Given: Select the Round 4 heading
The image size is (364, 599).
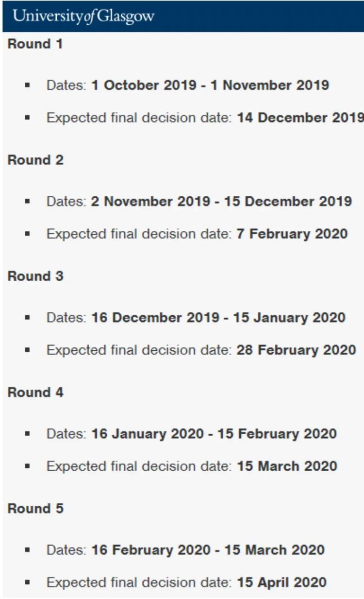Looking at the screenshot, I should tap(35, 392).
